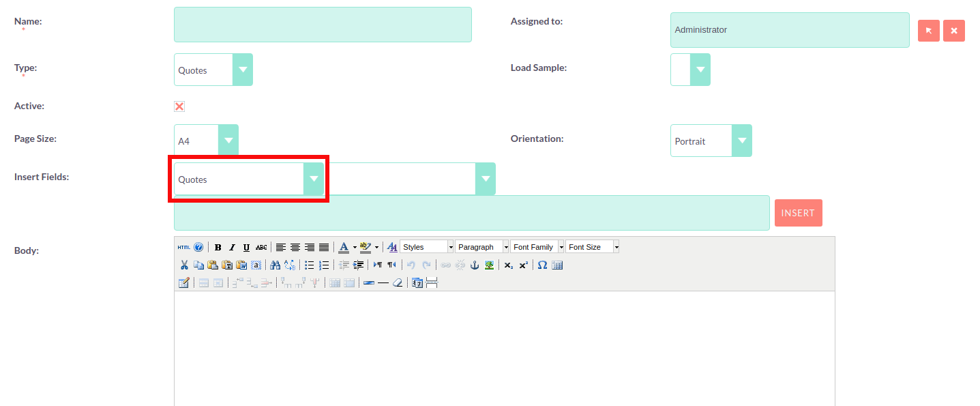Switch the editor to HTML source view
The height and width of the screenshot is (406, 980).
(x=184, y=247)
